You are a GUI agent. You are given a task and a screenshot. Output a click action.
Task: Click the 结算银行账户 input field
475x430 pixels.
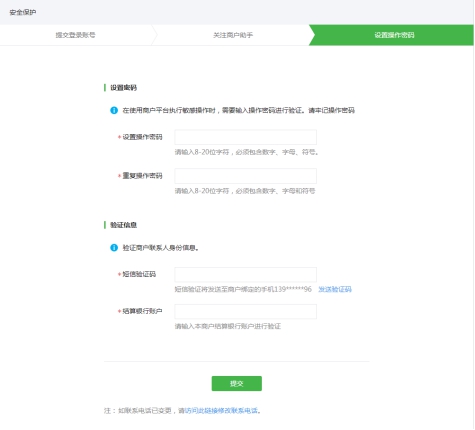point(246,311)
